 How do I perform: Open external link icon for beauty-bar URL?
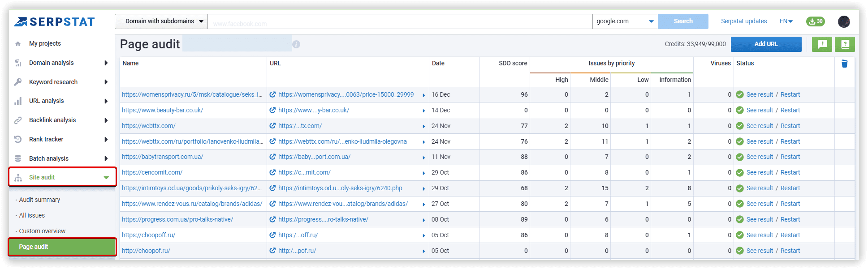[272, 110]
